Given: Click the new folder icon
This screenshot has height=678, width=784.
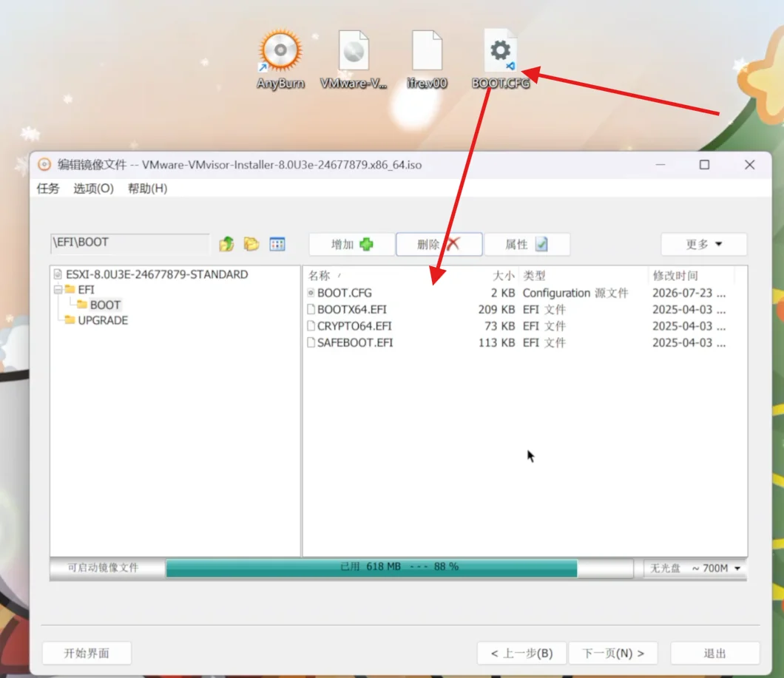Looking at the screenshot, I should click(251, 244).
